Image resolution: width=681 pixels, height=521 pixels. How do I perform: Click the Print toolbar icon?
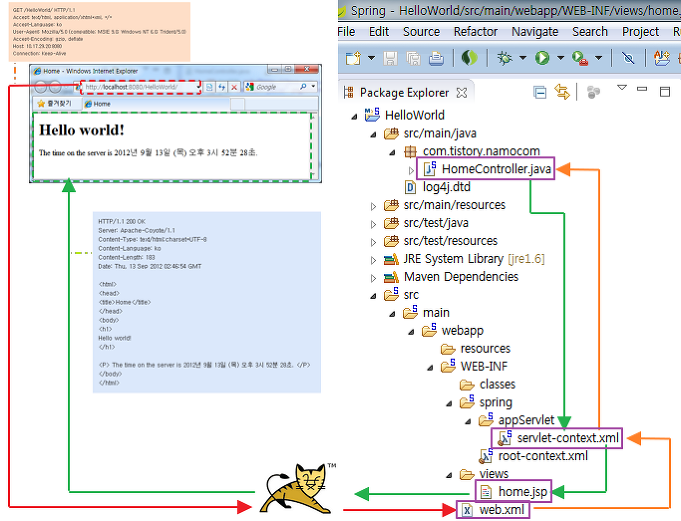436,58
